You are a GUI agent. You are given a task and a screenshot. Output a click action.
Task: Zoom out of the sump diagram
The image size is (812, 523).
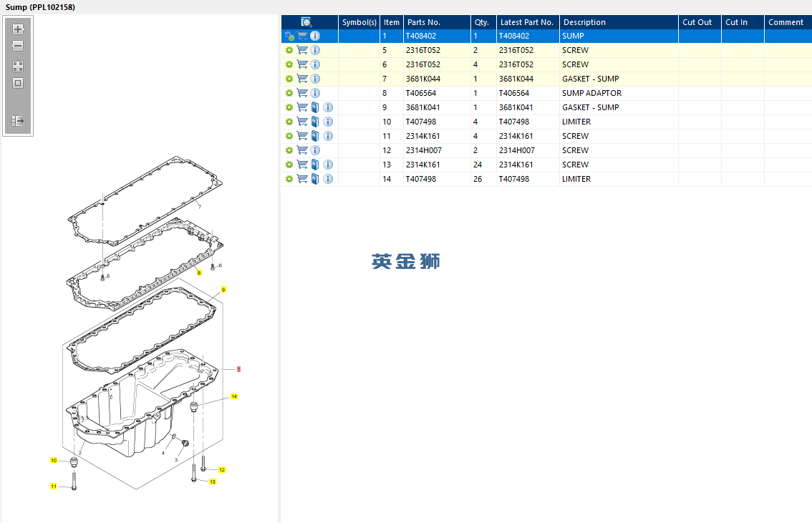pyautogui.click(x=18, y=46)
